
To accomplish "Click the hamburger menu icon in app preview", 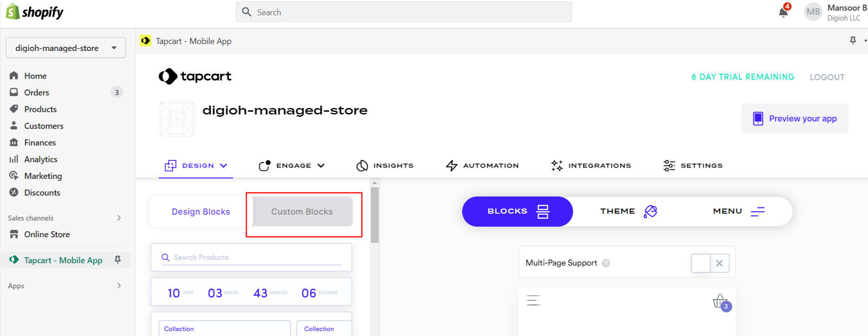I will click(x=534, y=300).
